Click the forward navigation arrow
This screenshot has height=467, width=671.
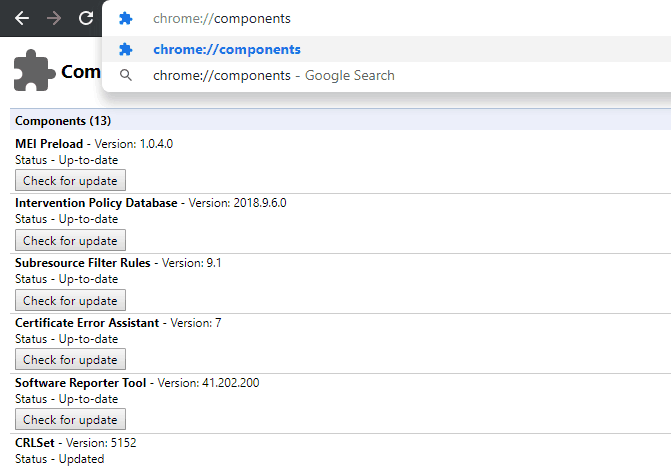click(x=54, y=18)
